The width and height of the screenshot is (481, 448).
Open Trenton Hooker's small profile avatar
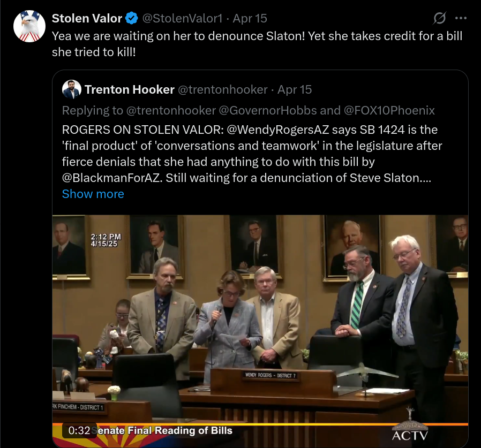tap(71, 89)
